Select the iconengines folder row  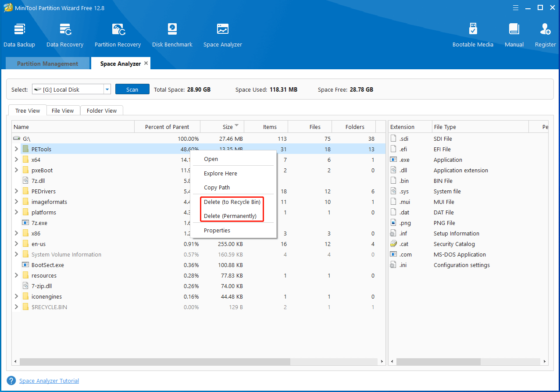[198, 296]
